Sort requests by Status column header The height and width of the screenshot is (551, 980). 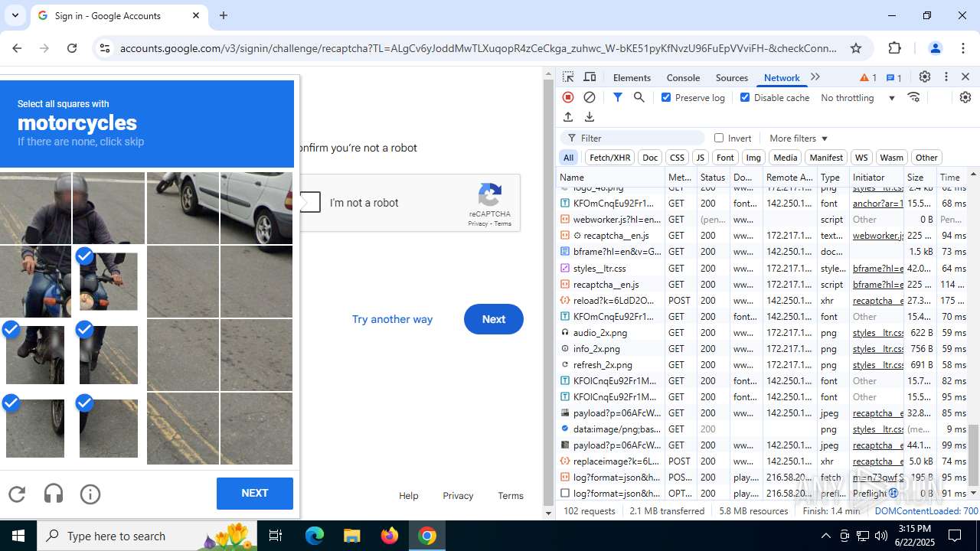pos(712,177)
